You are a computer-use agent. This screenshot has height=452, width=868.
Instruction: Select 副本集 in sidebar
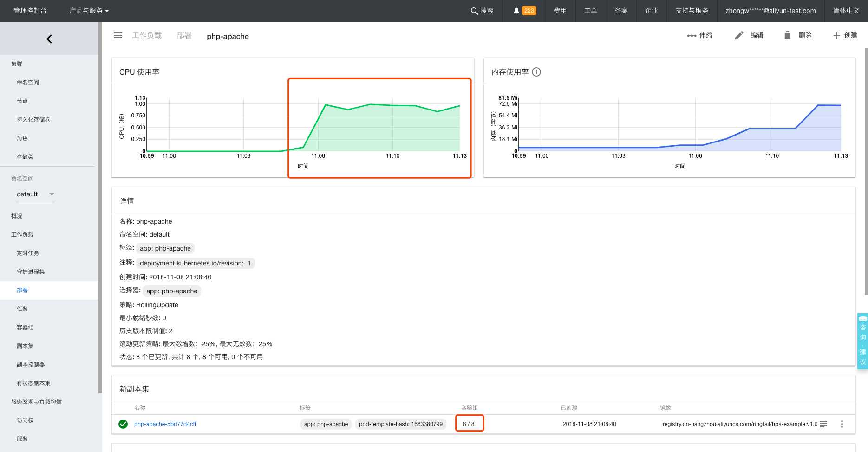point(25,346)
